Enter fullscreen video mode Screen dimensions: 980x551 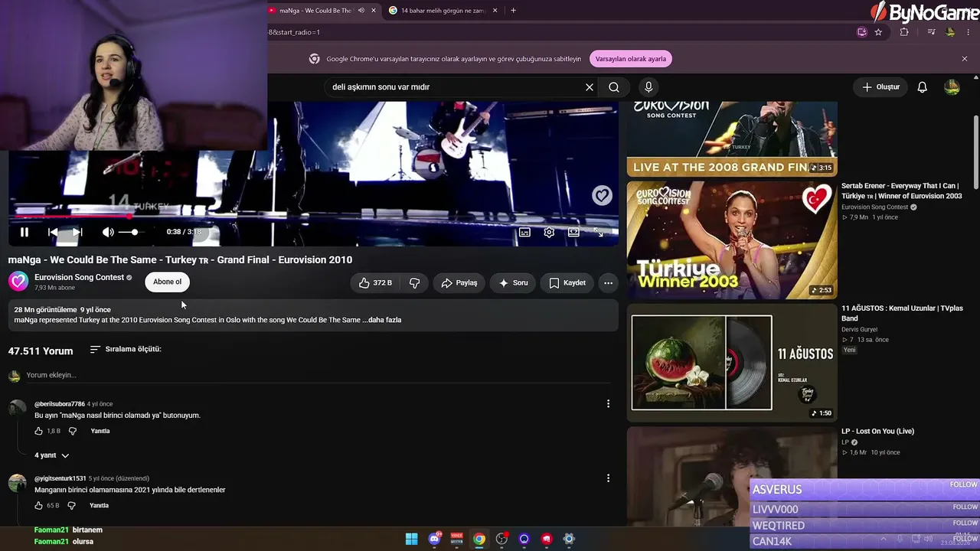598,232
